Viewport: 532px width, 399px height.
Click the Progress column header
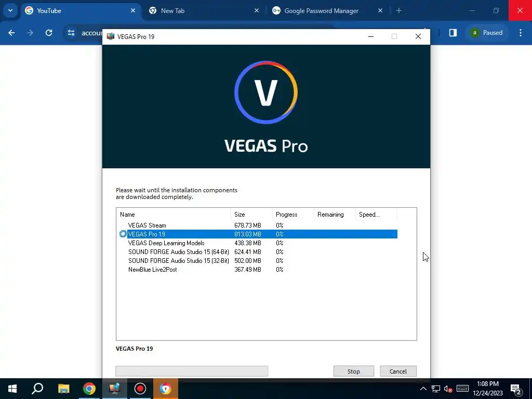(x=293, y=215)
